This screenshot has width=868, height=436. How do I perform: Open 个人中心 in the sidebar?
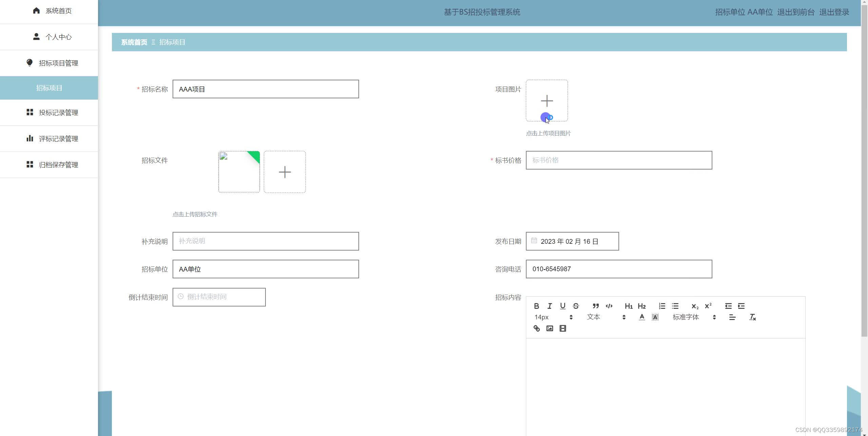[49, 37]
